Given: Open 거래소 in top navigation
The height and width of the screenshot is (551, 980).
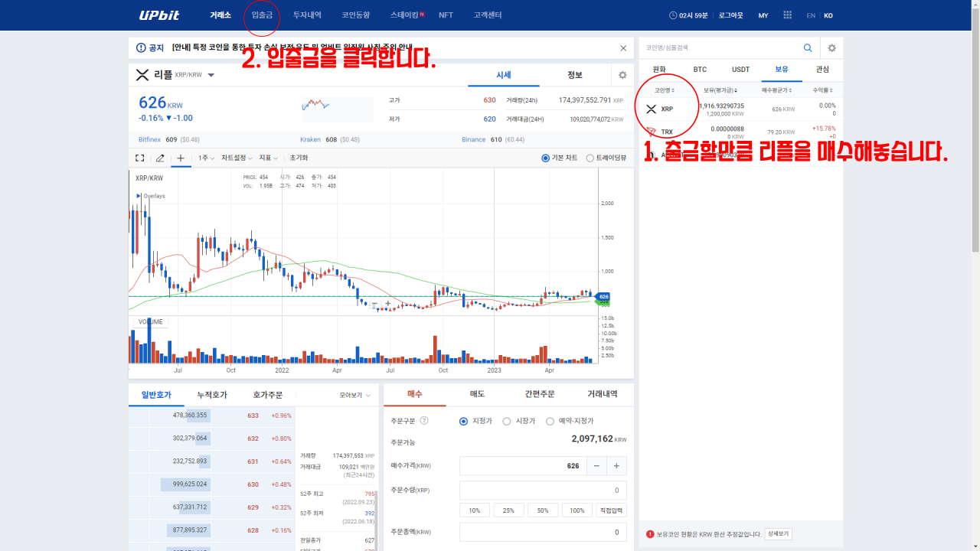Looking at the screenshot, I should [220, 15].
